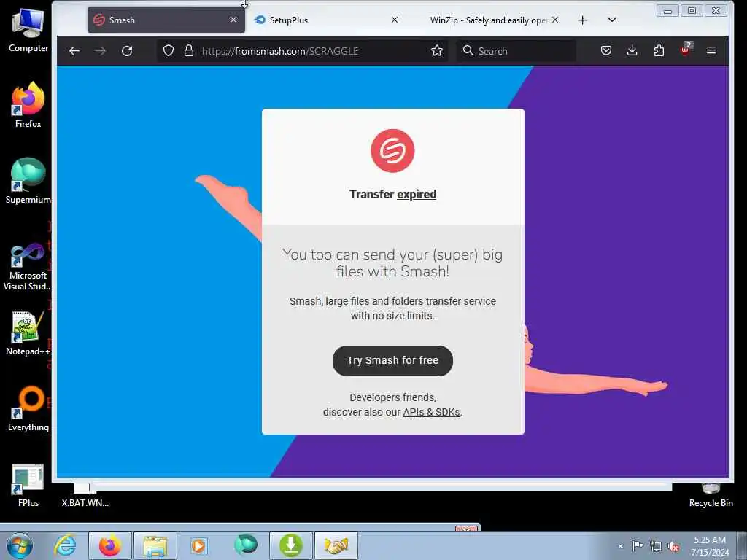Open a new tab with plus button
The width and height of the screenshot is (747, 560).
pyautogui.click(x=582, y=20)
